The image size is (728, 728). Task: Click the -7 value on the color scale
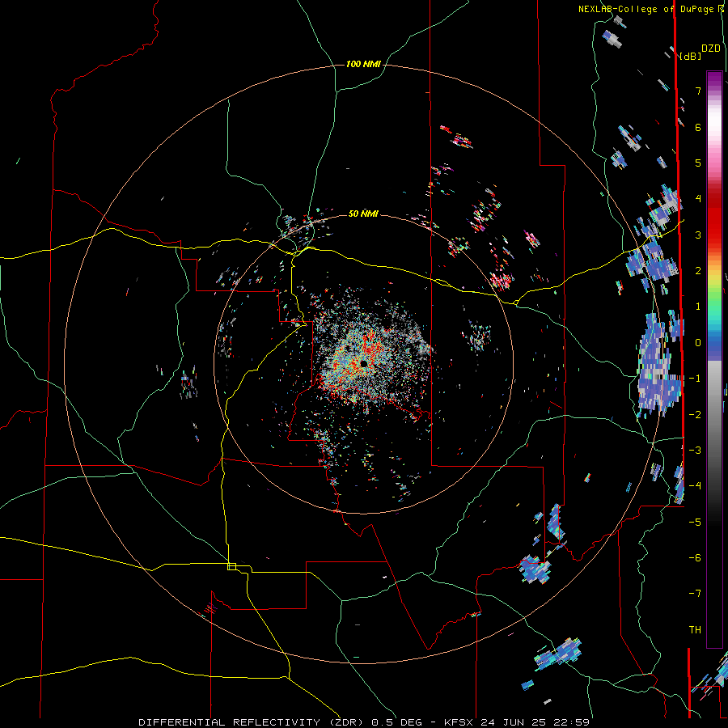[695, 594]
